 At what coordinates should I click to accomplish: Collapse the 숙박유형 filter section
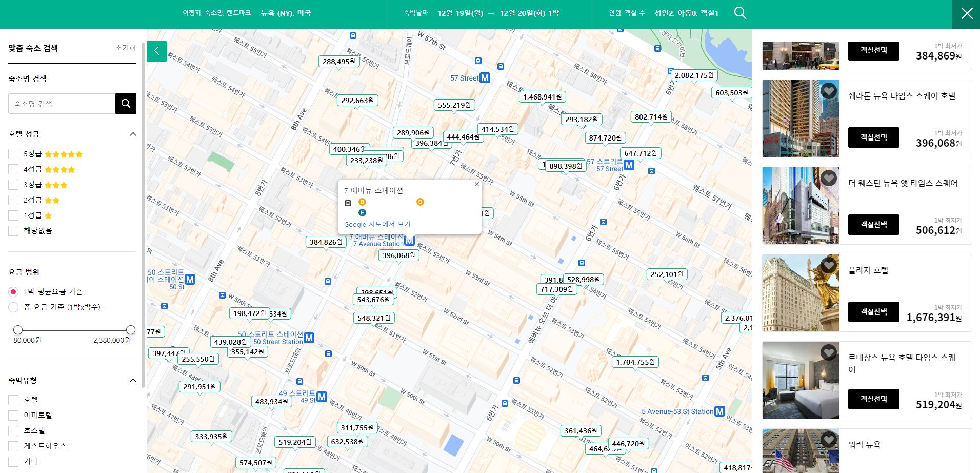133,381
